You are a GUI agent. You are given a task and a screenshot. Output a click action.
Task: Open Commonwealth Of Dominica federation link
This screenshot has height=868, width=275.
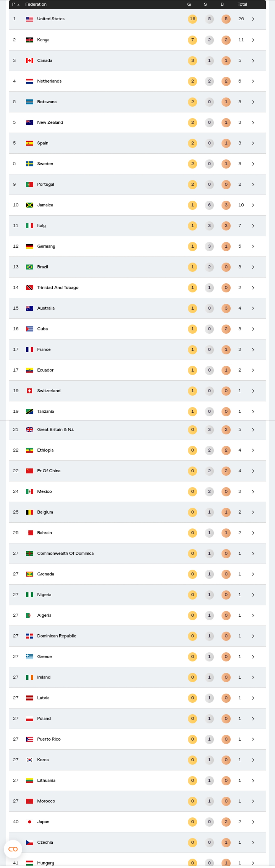click(x=65, y=553)
